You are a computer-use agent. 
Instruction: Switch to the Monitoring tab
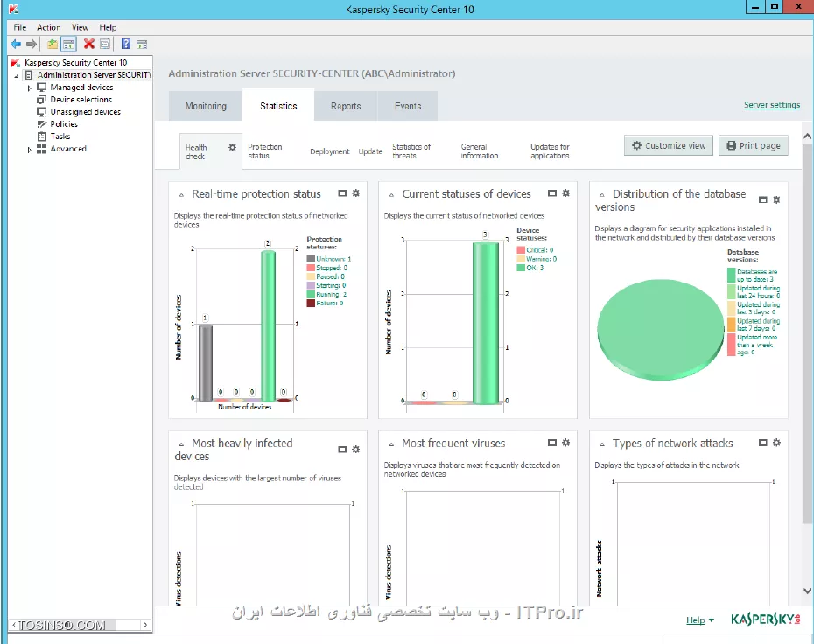click(206, 106)
